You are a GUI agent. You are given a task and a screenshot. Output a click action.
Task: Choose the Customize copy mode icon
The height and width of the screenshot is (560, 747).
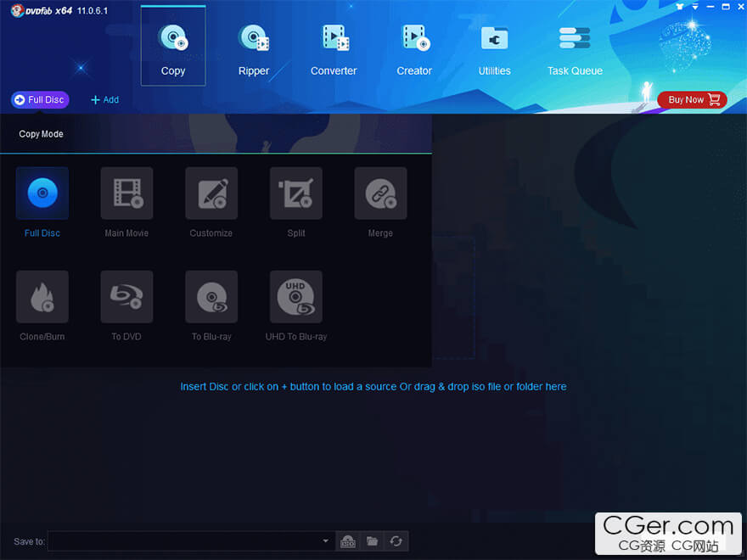(211, 193)
